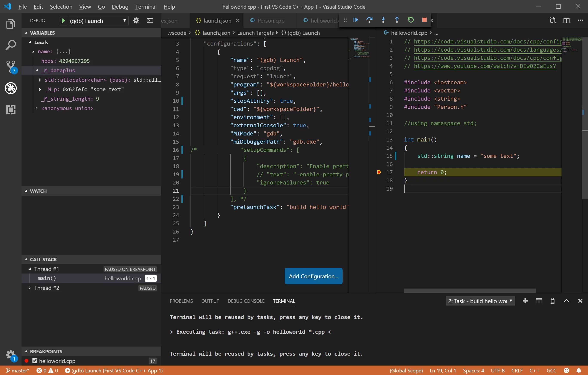Kill terminal with trash icon
This screenshot has height=375, width=588.
pyautogui.click(x=553, y=301)
